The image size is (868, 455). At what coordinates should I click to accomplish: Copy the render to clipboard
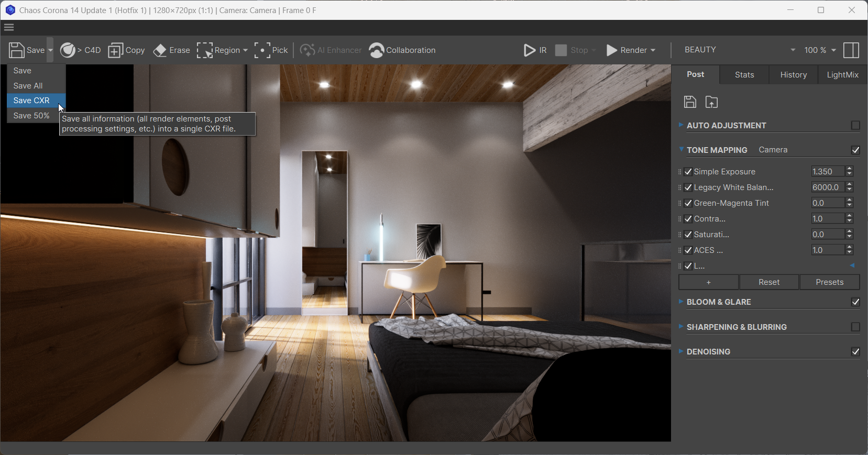click(x=126, y=50)
